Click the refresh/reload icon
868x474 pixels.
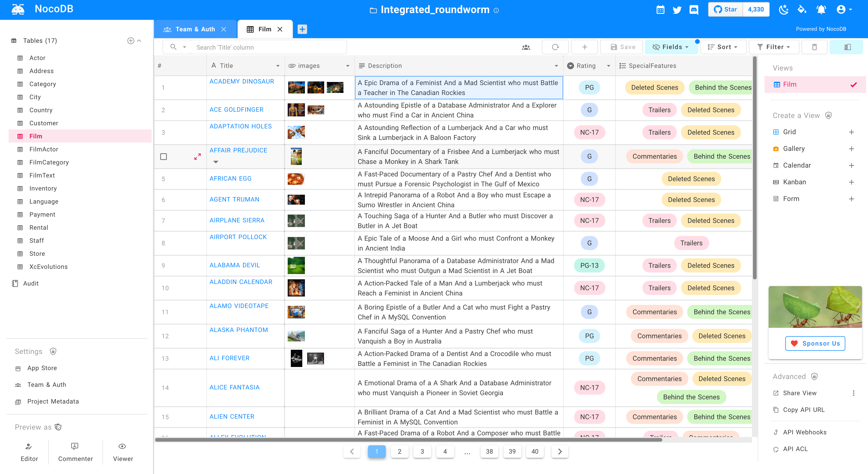pyautogui.click(x=555, y=47)
